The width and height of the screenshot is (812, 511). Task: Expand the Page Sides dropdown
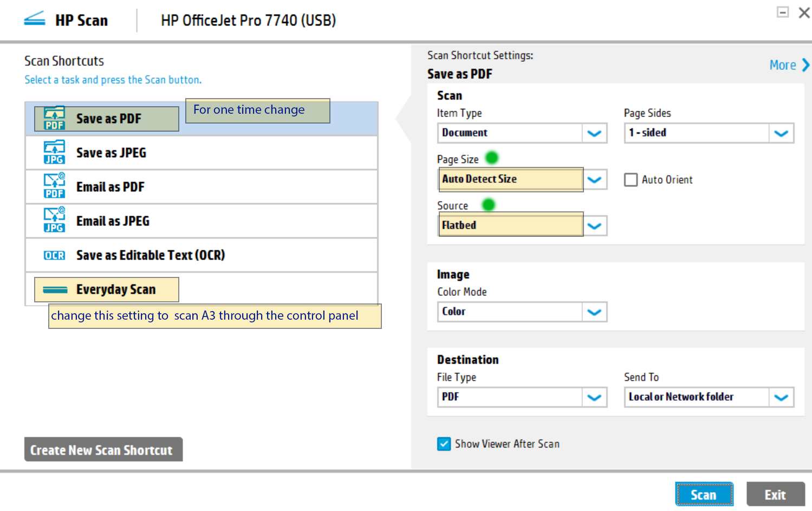pyautogui.click(x=781, y=133)
